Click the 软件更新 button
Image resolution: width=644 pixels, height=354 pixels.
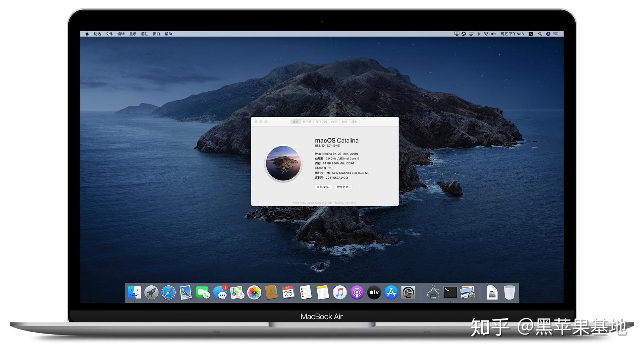pyautogui.click(x=343, y=187)
